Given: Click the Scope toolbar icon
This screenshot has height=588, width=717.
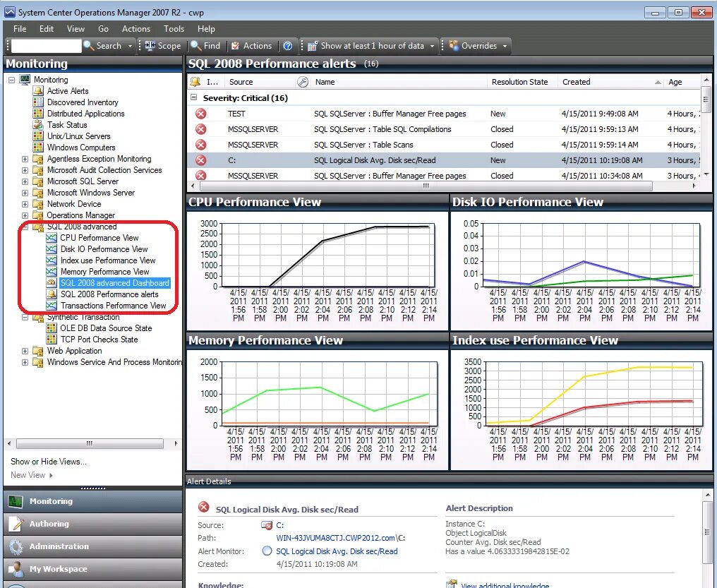Looking at the screenshot, I should (x=150, y=46).
